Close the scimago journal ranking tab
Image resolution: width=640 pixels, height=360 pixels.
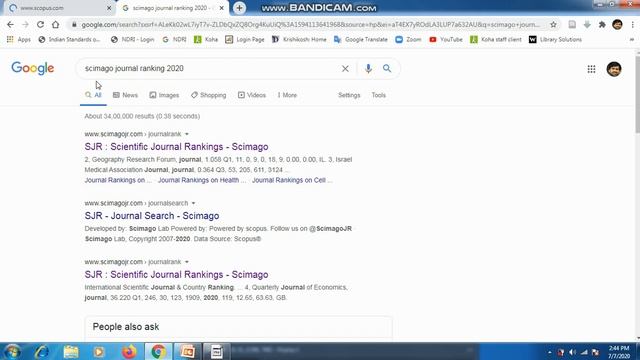point(222,8)
